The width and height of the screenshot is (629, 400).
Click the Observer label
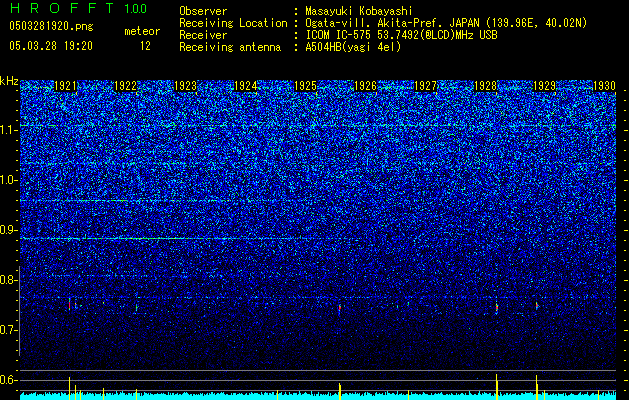pos(203,11)
